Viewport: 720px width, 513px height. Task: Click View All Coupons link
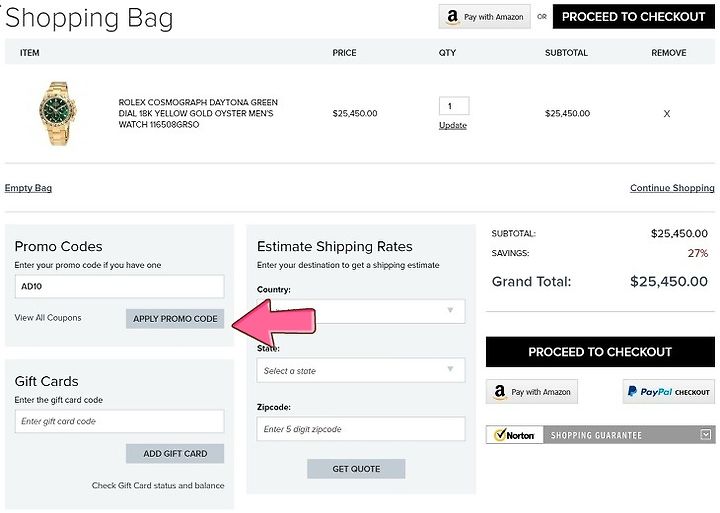coord(48,318)
